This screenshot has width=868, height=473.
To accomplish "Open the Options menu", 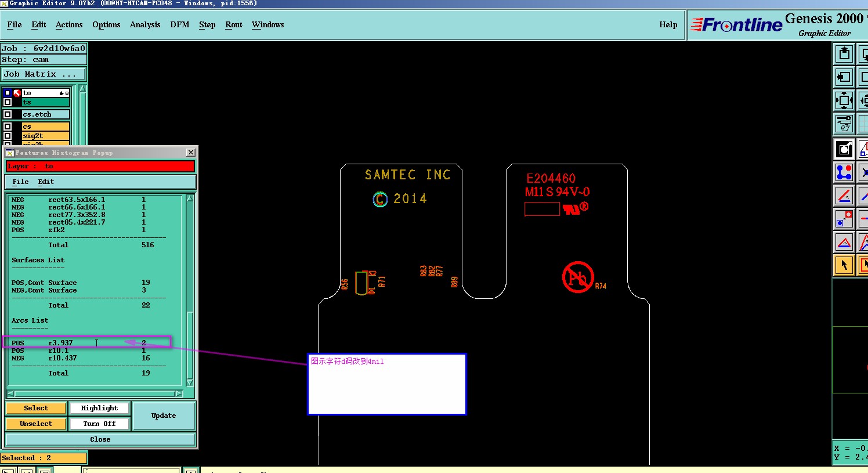I will click(x=106, y=24).
